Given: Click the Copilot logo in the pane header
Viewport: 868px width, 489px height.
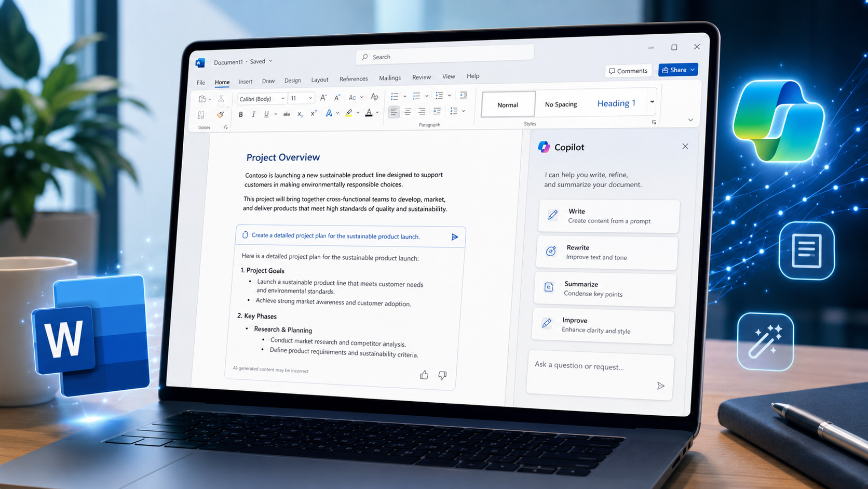Looking at the screenshot, I should pyautogui.click(x=544, y=147).
